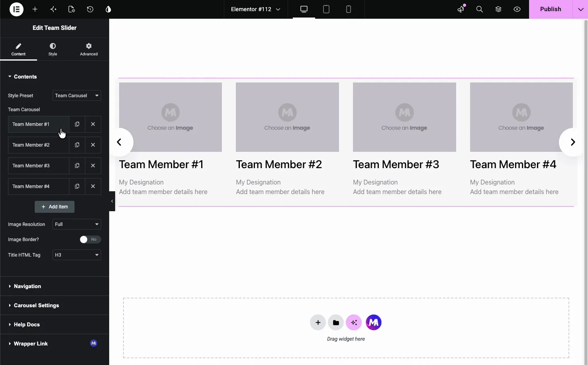This screenshot has width=588, height=365.
Task: Toggle the Image Border switch
Action: (x=90, y=239)
